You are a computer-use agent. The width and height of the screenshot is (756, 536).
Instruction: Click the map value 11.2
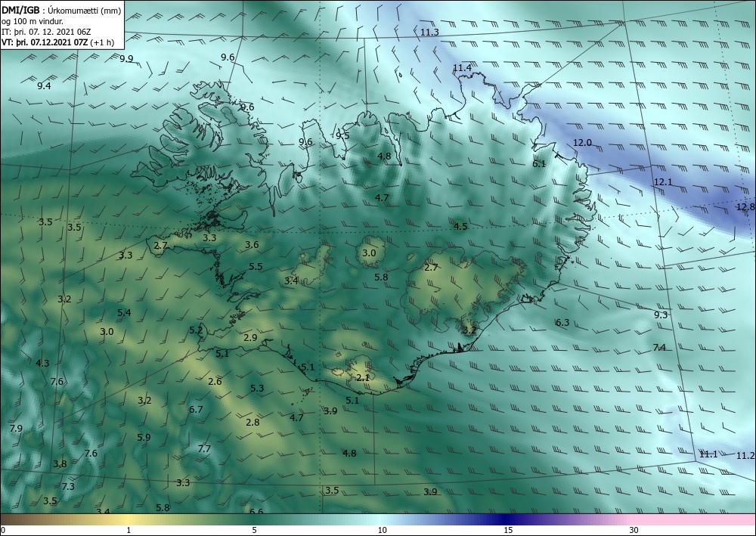(x=745, y=456)
